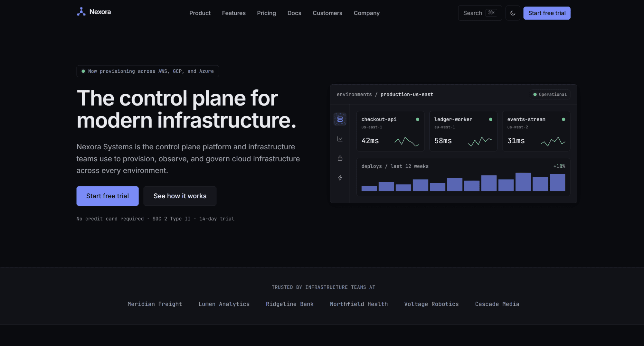This screenshot has height=346, width=644.
Task: Click the Nexora logo icon
Action: [81, 12]
